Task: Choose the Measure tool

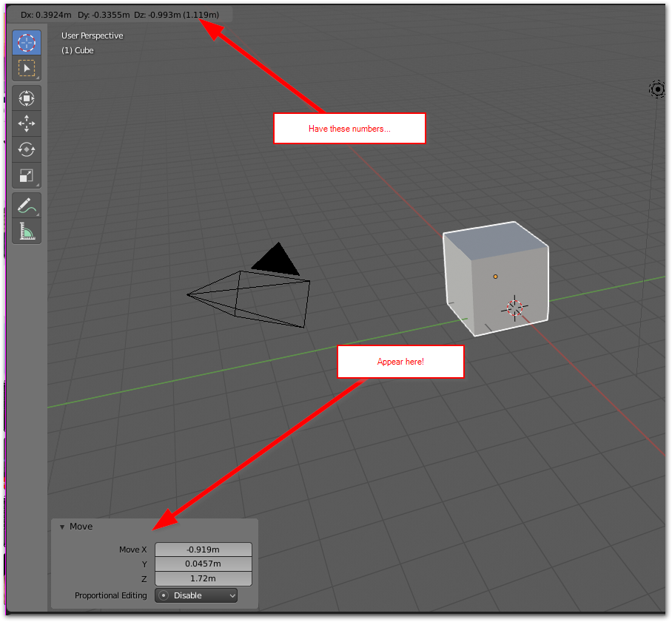Action: (27, 231)
